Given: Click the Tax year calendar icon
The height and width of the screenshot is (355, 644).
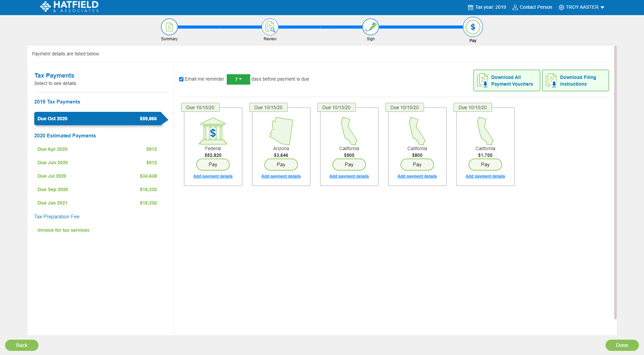Looking at the screenshot, I should (x=470, y=7).
